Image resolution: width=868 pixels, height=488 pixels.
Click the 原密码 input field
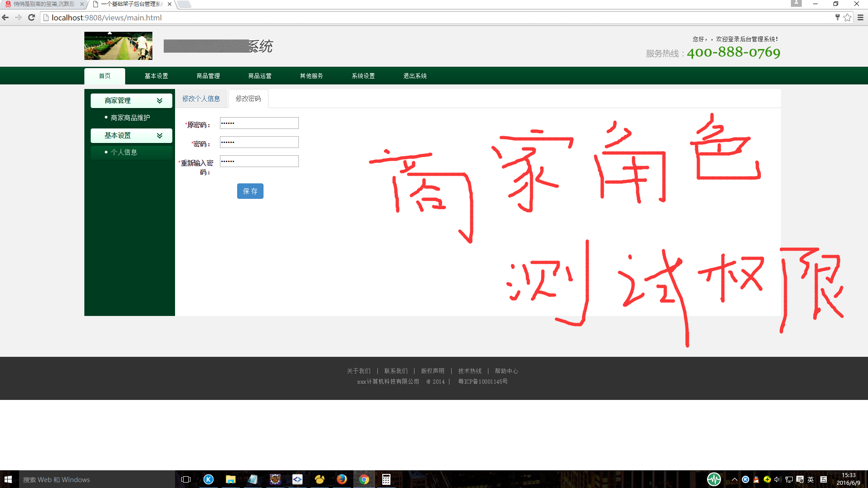259,123
